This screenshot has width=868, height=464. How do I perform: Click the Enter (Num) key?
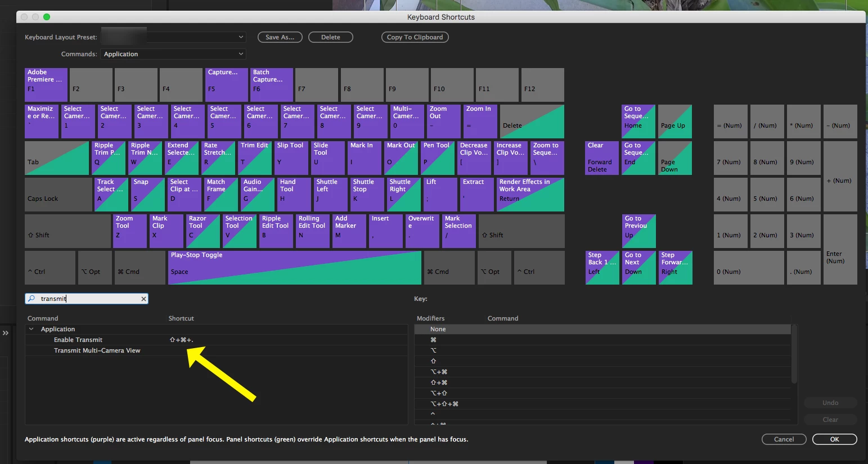point(840,249)
